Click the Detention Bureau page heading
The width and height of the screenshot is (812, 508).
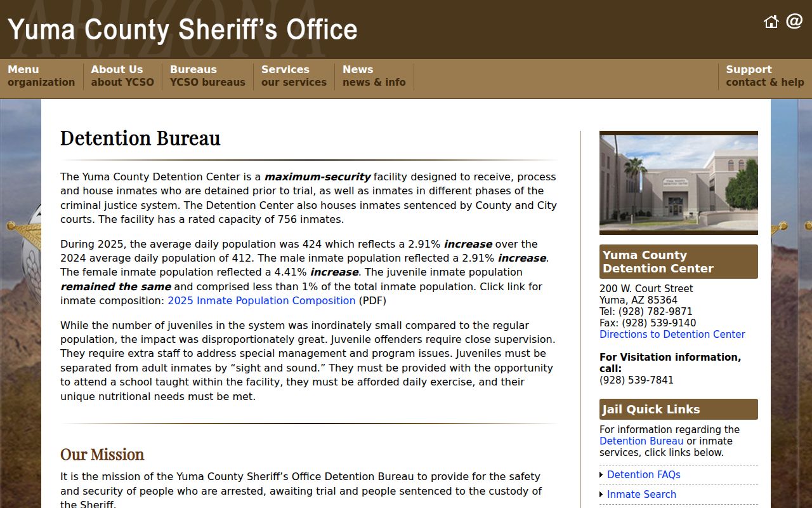click(140, 138)
